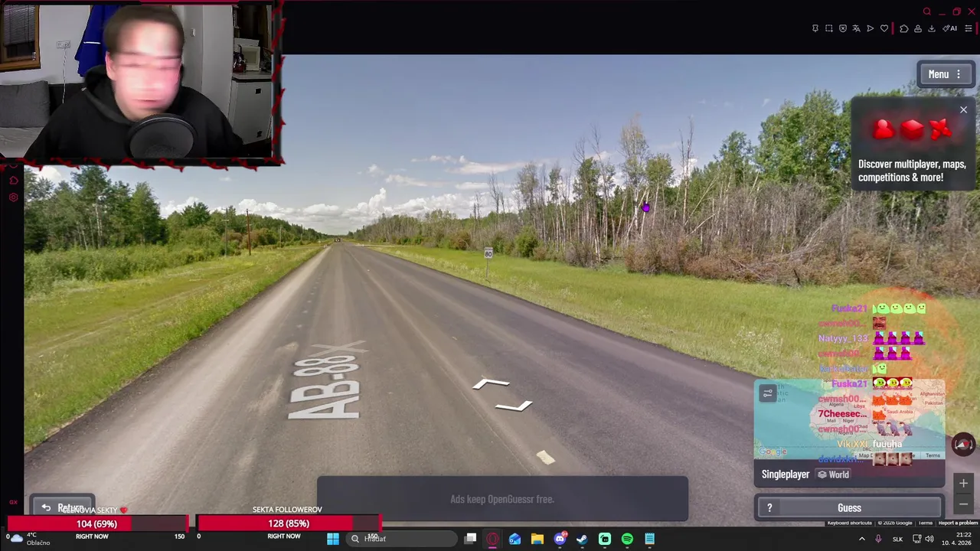Click the compass reset button
The width and height of the screenshot is (980, 551).
click(x=963, y=444)
